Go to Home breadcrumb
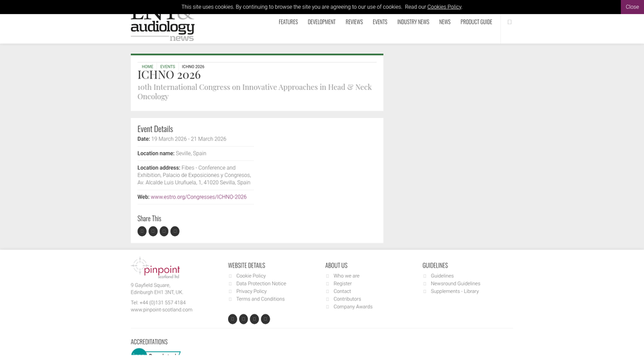This screenshot has height=362, width=644. [x=148, y=66]
